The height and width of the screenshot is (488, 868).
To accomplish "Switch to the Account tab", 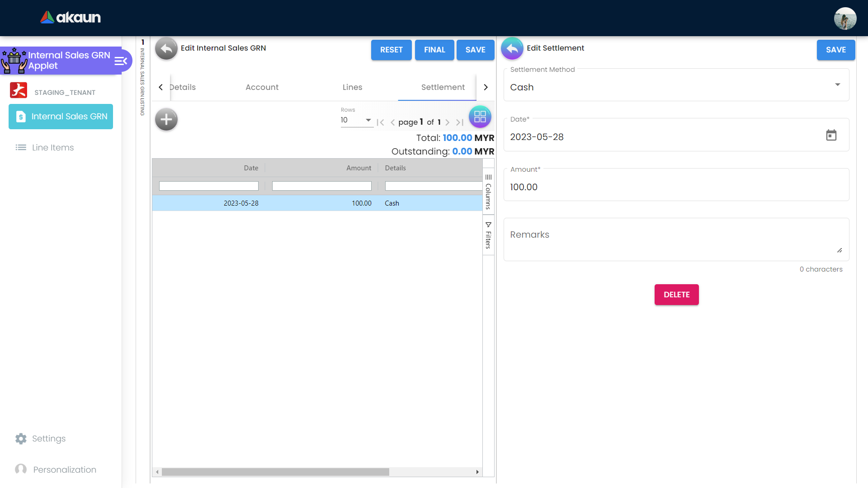I will coord(262,87).
